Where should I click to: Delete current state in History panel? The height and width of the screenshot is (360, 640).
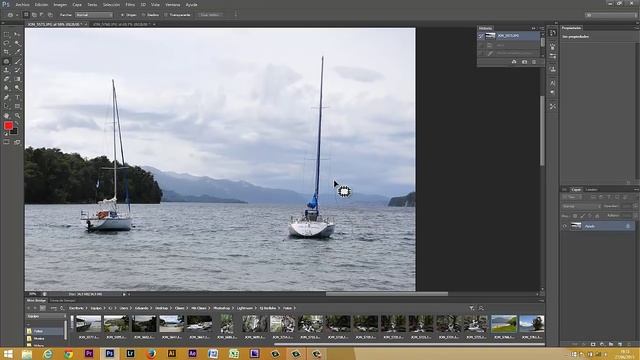tap(534, 62)
